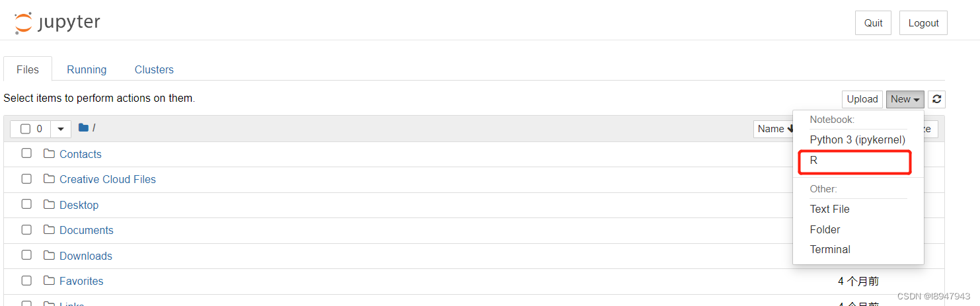The height and width of the screenshot is (306, 980).
Task: Open the selection dropdown arrow beside the item count
Action: (61, 129)
